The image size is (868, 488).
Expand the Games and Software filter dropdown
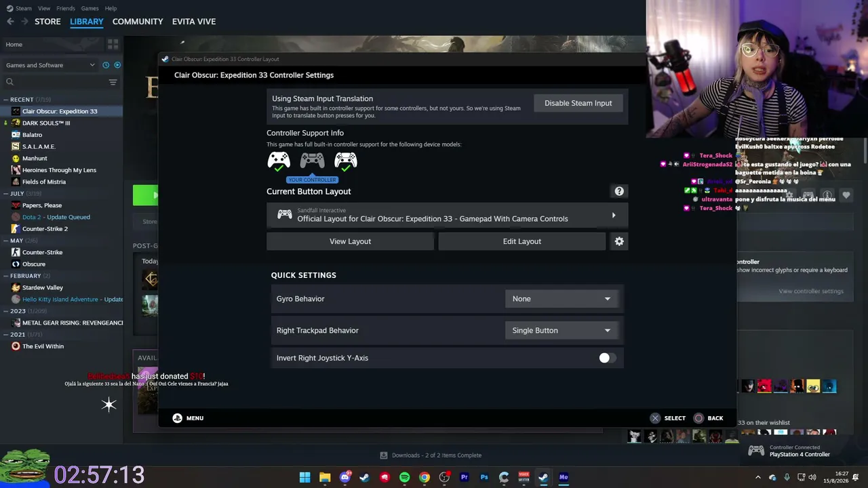(50, 65)
